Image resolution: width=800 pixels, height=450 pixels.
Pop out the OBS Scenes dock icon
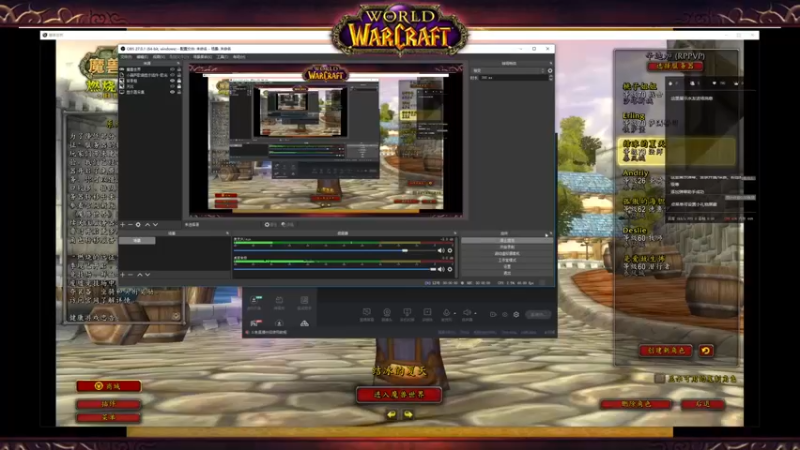228,233
